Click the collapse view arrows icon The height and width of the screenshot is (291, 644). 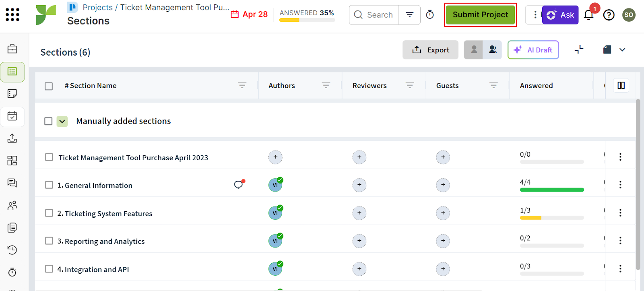point(579,50)
